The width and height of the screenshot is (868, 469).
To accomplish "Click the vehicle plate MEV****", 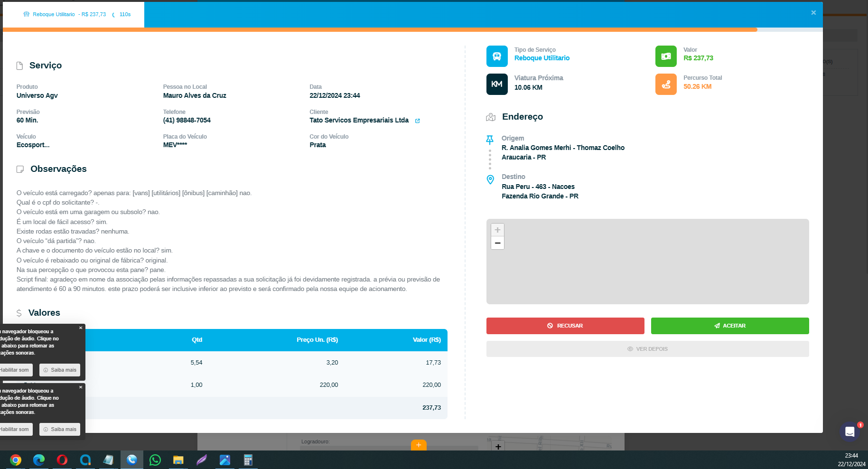I will [175, 145].
